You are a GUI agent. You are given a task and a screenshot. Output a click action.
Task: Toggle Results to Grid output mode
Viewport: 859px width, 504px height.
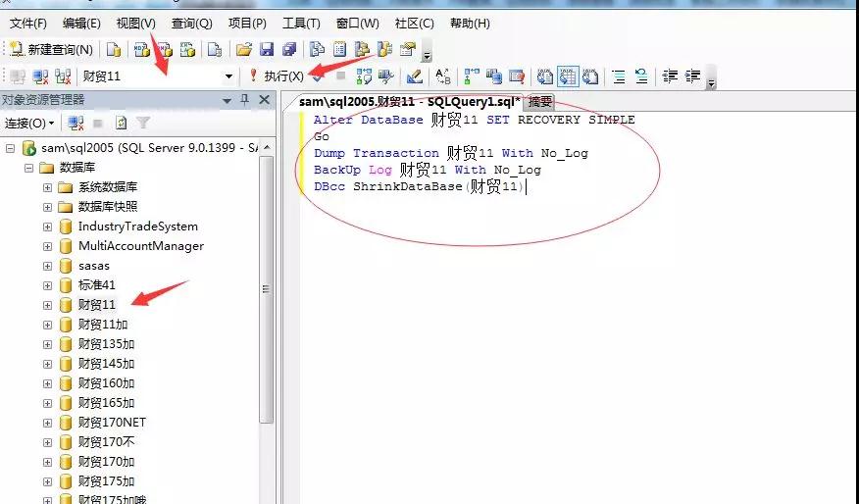coord(568,76)
